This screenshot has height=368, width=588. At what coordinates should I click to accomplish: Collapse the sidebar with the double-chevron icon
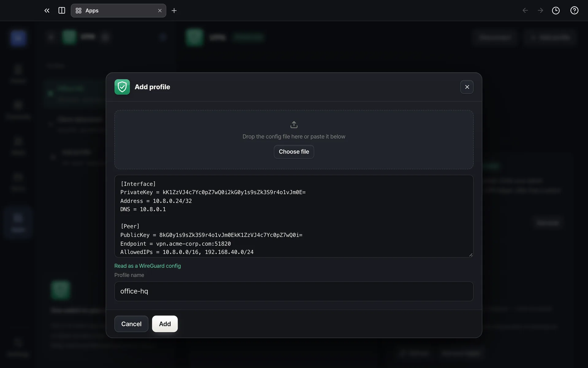[47, 11]
